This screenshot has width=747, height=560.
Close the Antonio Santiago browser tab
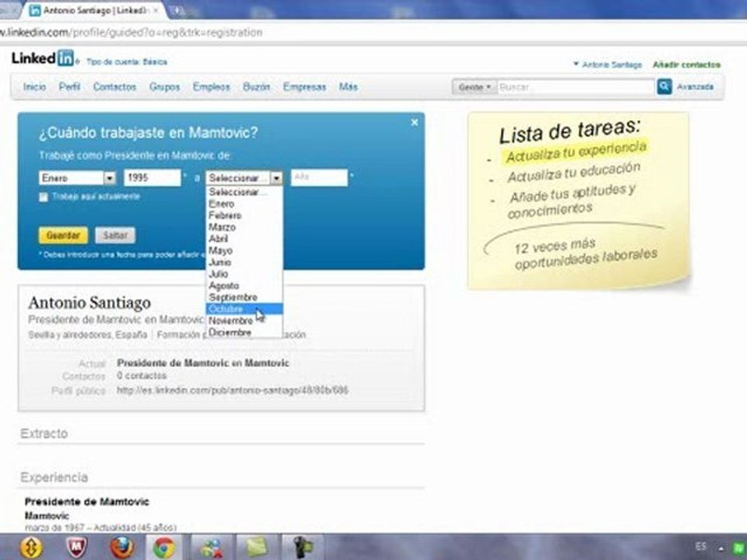(x=156, y=10)
